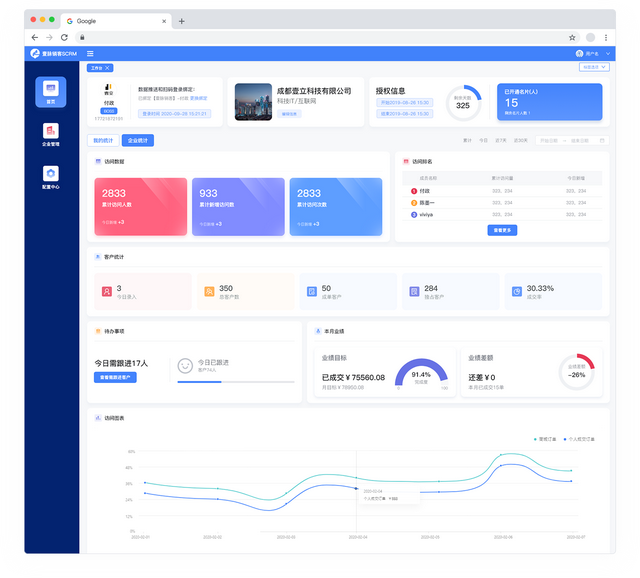
Task: Open the company city skyline thumbnail
Action: pyautogui.click(x=253, y=102)
